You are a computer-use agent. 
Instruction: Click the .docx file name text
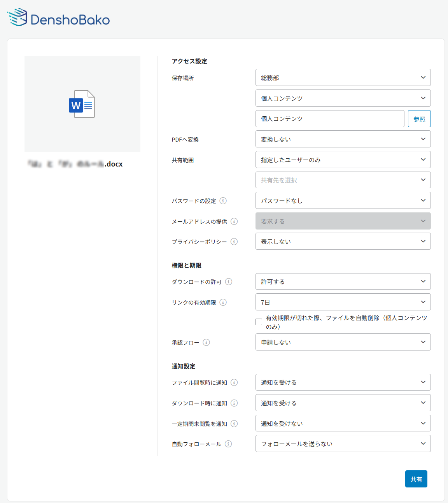(75, 164)
